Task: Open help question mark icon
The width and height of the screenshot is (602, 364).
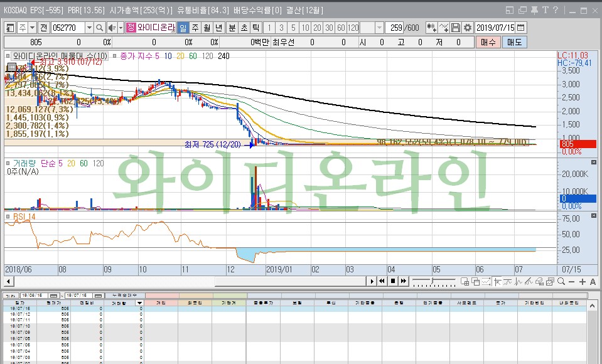Action: coord(556,11)
